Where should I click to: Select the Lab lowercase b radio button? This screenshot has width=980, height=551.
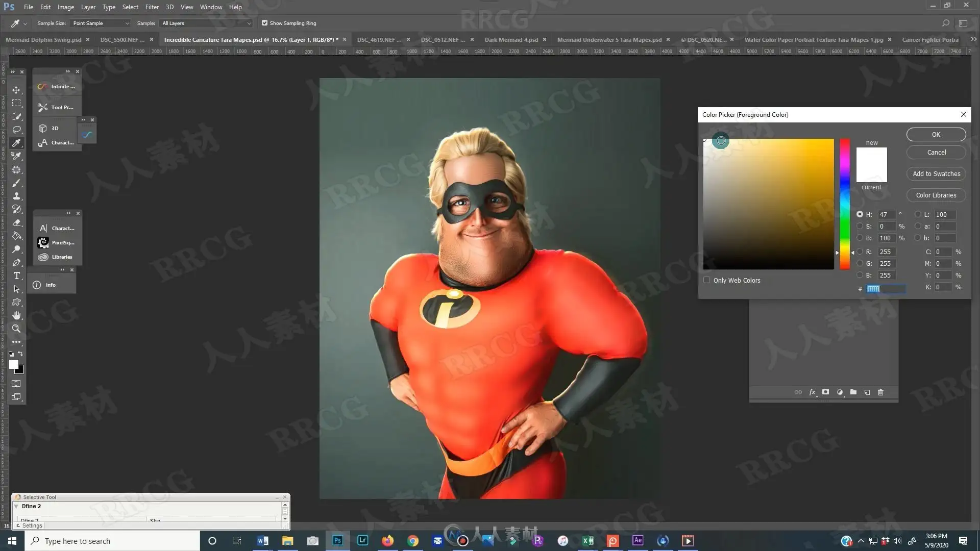pyautogui.click(x=918, y=238)
